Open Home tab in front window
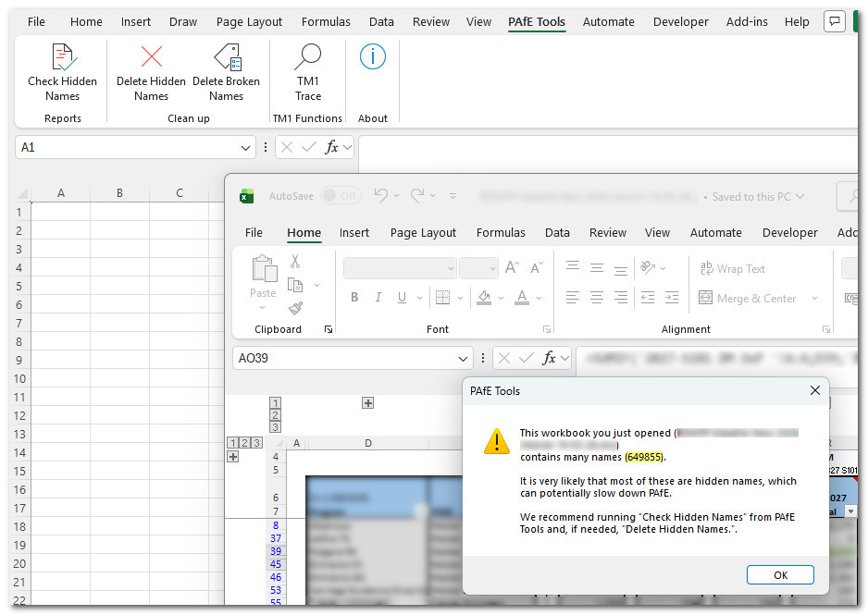Screen dimensions: 868x615 (304, 232)
